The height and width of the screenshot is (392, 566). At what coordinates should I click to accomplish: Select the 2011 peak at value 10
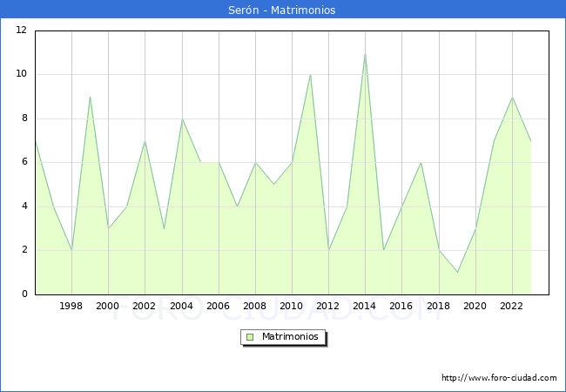pyautogui.click(x=310, y=75)
